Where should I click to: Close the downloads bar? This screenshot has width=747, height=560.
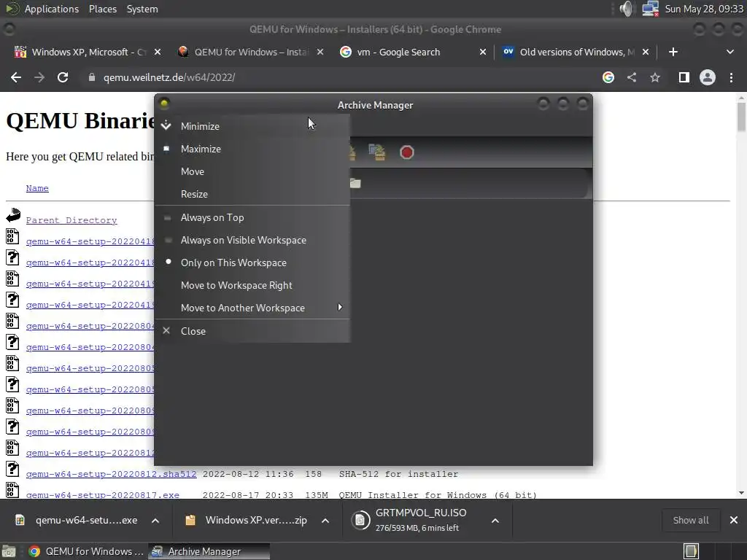click(734, 520)
